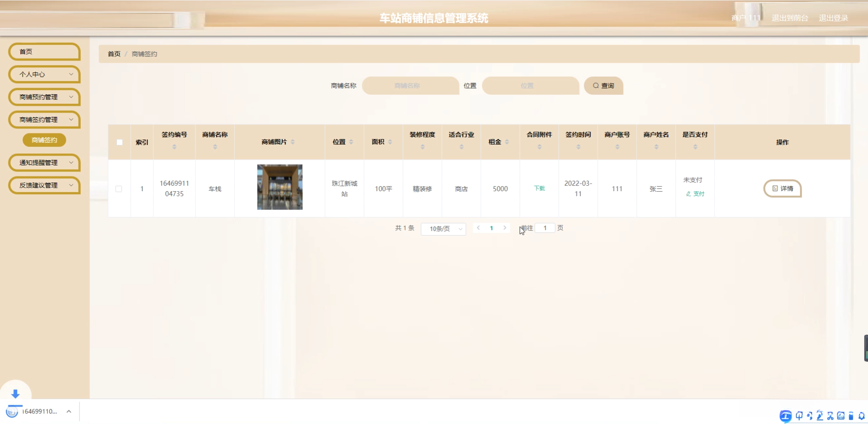Sort by 商铺名称 column arrows
Screen dimensions: 868x424
[215, 147]
